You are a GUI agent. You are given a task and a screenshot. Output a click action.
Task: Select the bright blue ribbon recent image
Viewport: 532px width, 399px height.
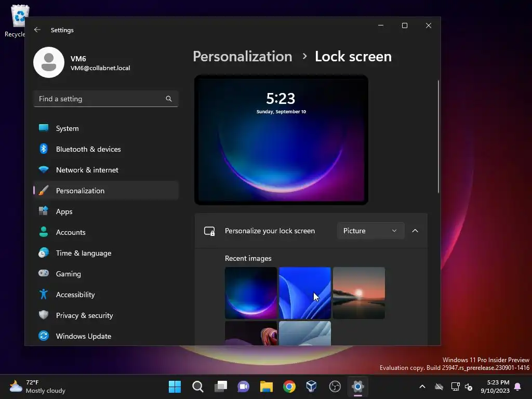pyautogui.click(x=304, y=293)
